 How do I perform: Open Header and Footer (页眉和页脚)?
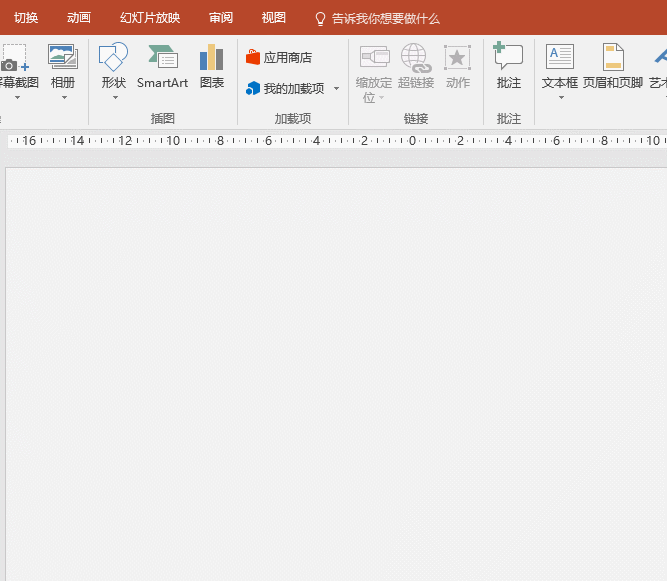coord(612,58)
